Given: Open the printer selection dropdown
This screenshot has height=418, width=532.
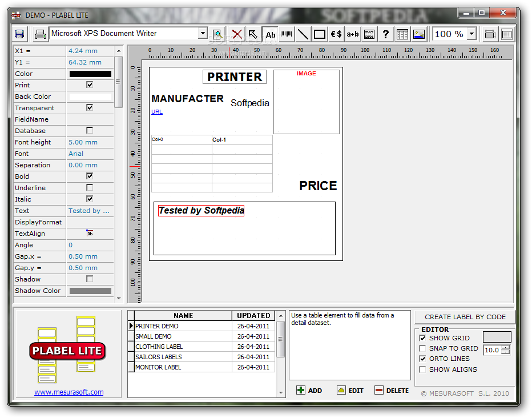Looking at the screenshot, I should pos(203,33).
